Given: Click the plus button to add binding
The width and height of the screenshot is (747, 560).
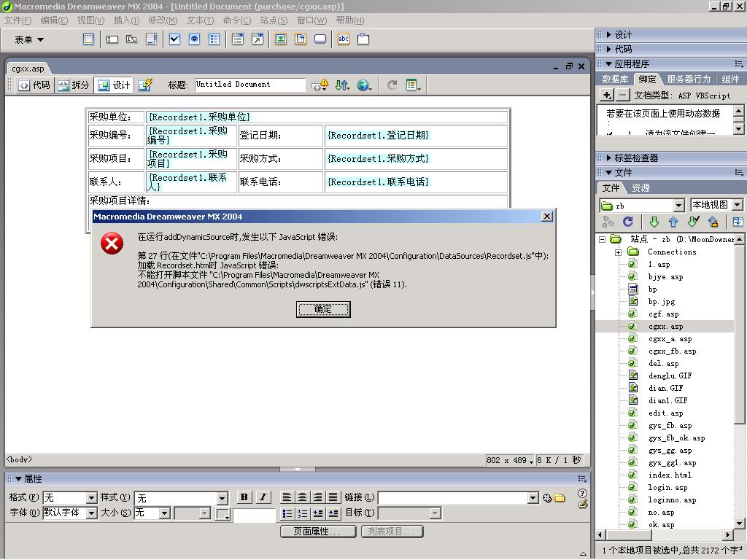Looking at the screenshot, I should [606, 96].
